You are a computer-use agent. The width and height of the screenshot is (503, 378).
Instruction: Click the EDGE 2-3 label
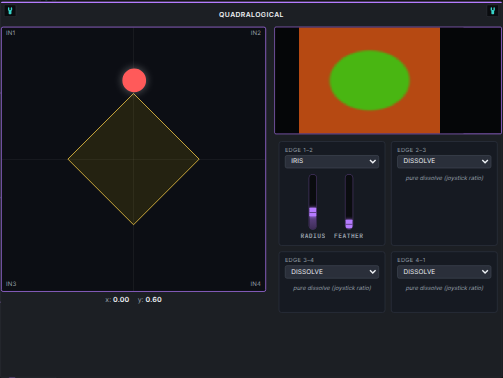click(411, 150)
